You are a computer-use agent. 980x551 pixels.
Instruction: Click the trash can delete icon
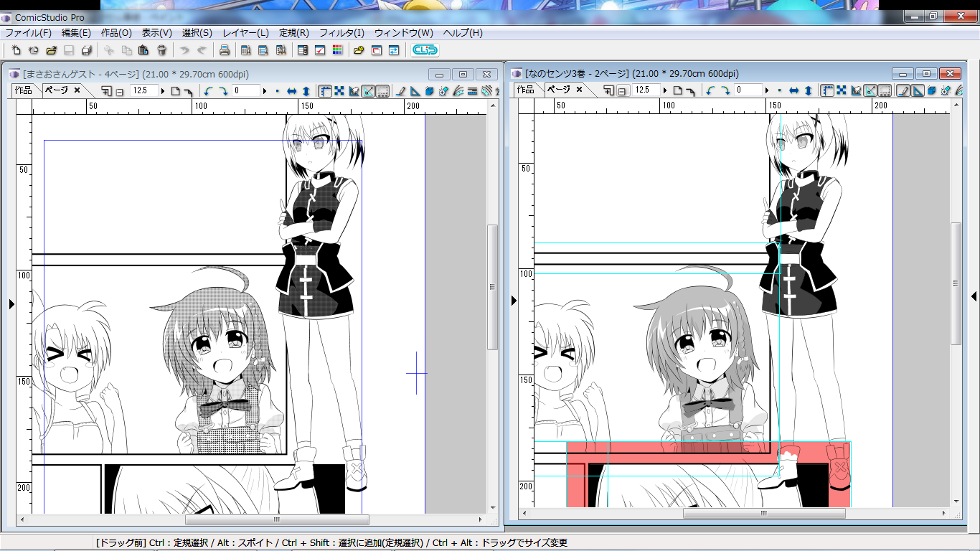click(x=161, y=50)
